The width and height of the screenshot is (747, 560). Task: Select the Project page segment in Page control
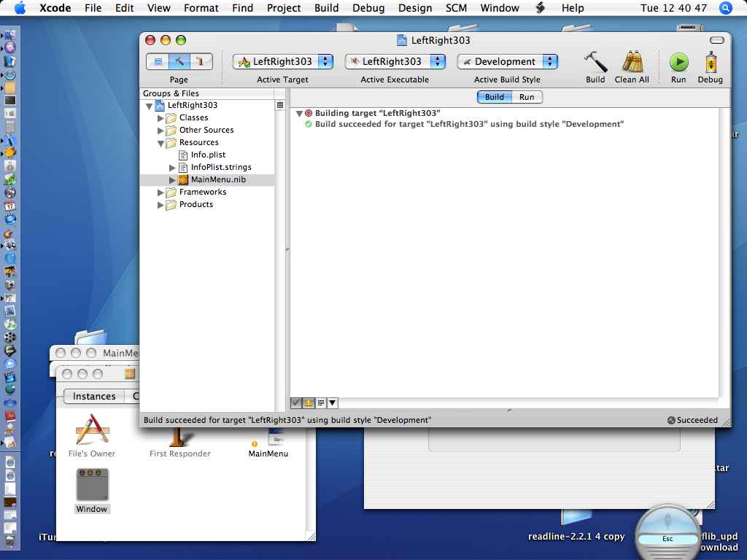point(158,61)
